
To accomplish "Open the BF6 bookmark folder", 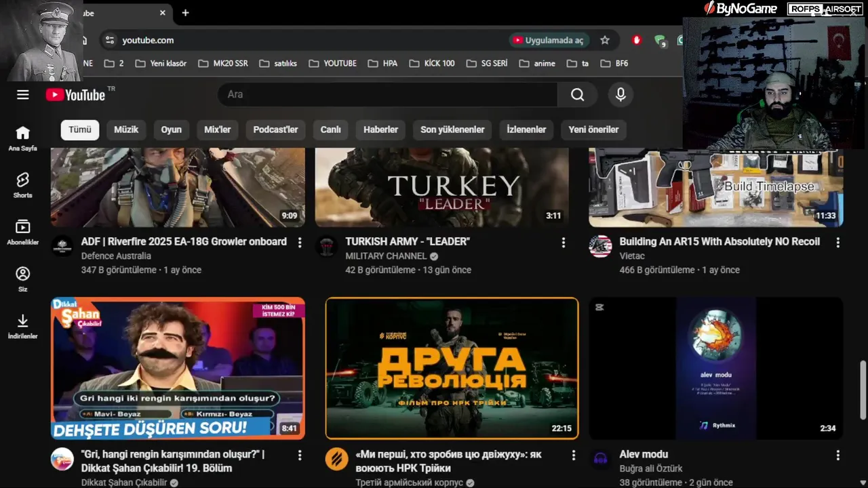I will pyautogui.click(x=613, y=63).
